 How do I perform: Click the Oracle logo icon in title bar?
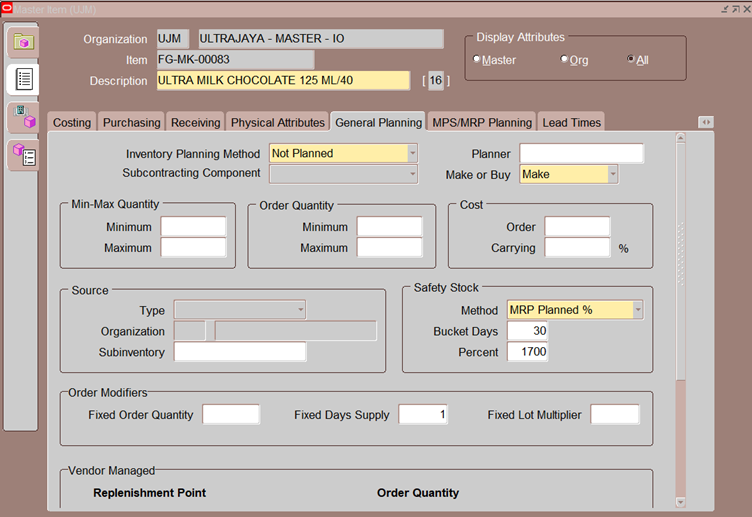7,8
